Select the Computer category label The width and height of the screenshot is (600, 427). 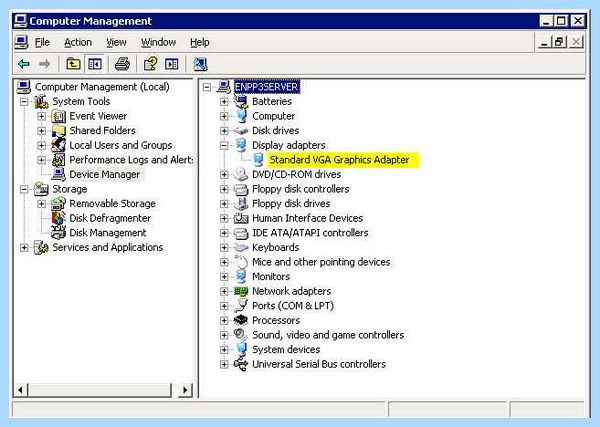point(273,116)
